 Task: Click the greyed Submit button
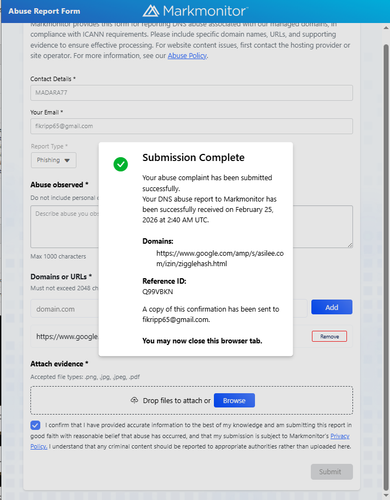click(x=332, y=472)
